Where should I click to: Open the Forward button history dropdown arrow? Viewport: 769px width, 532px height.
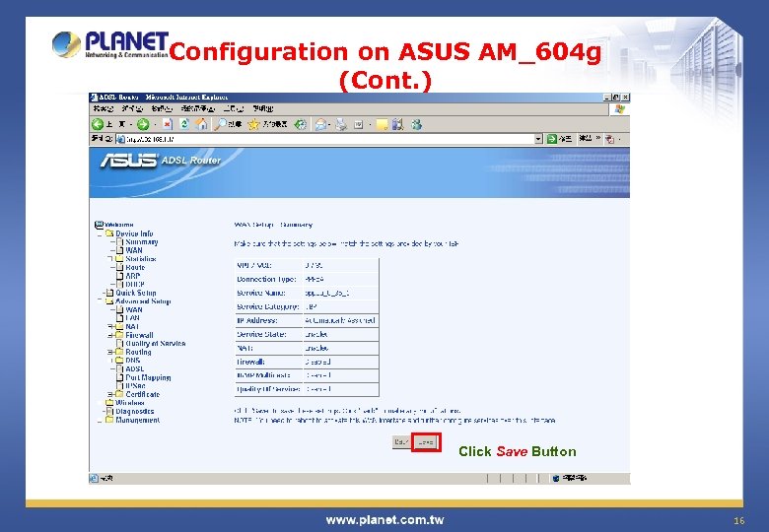pyautogui.click(x=155, y=125)
